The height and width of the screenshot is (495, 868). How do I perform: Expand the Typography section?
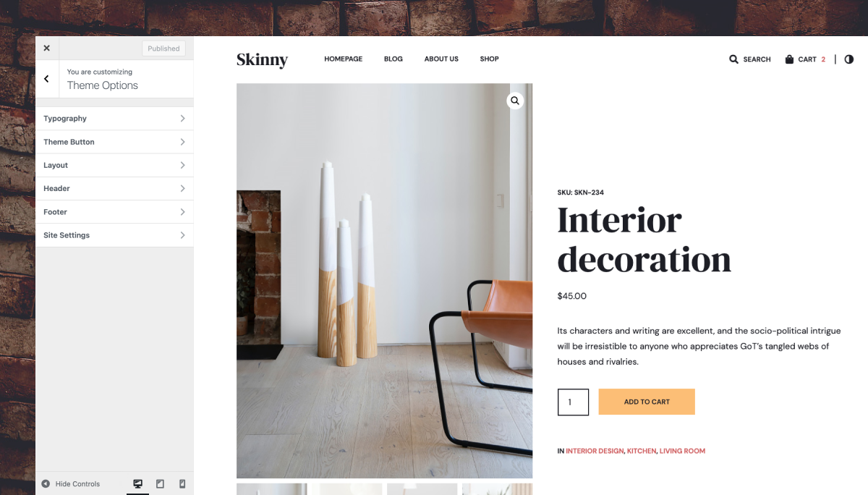click(x=114, y=119)
